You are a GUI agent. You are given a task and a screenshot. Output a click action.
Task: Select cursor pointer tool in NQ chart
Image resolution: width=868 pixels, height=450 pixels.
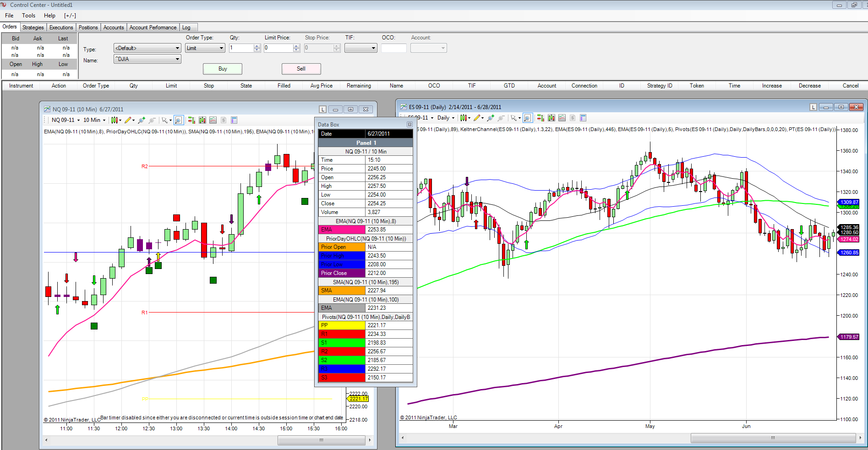click(166, 120)
